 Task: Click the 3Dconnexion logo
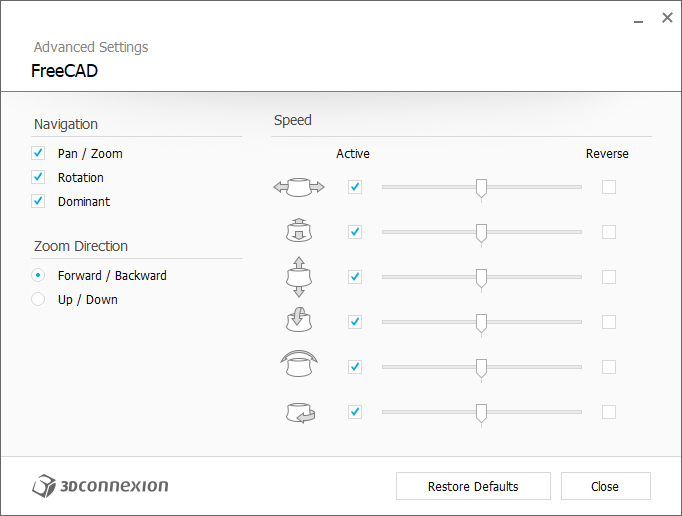pyautogui.click(x=100, y=486)
